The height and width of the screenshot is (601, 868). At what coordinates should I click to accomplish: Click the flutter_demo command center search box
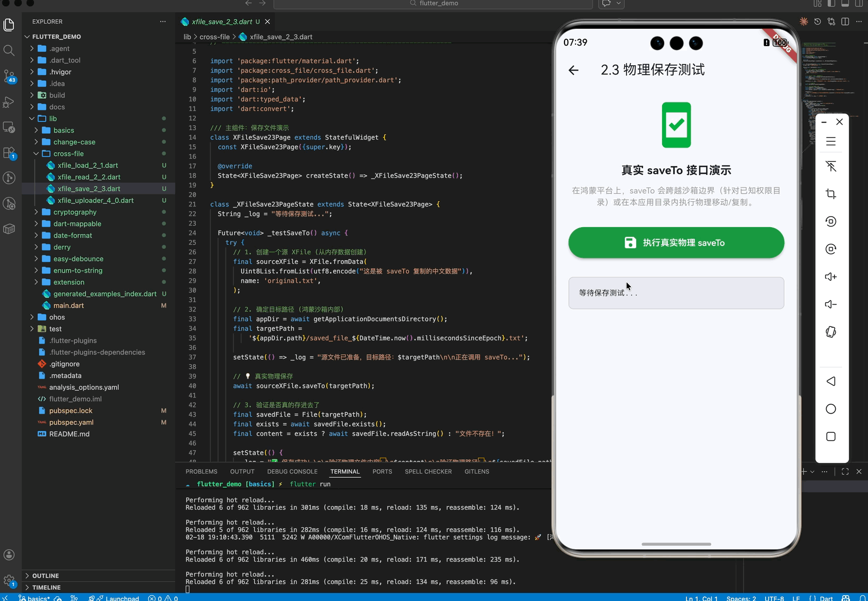click(433, 3)
